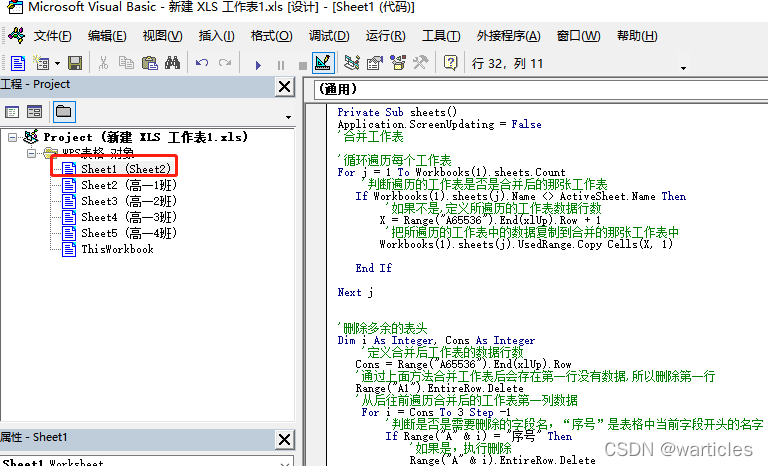Open the 插入(I) menu
Viewport: 768px width, 466px height.
[216, 36]
